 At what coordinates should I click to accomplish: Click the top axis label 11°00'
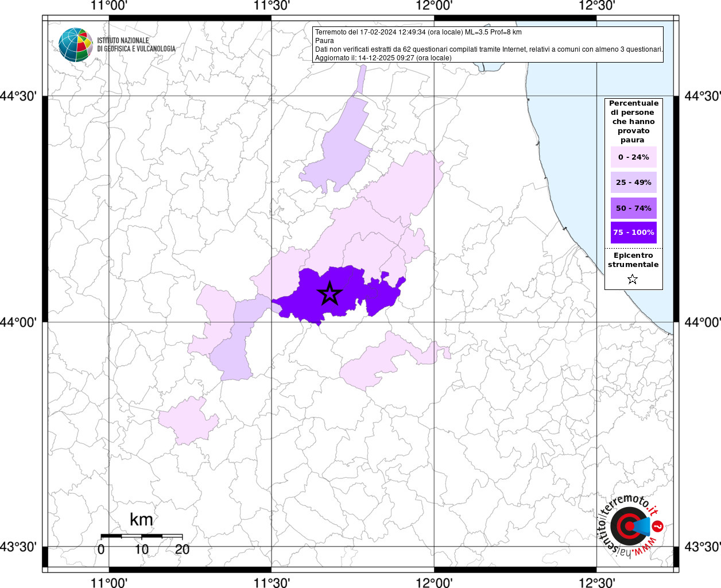point(108,6)
